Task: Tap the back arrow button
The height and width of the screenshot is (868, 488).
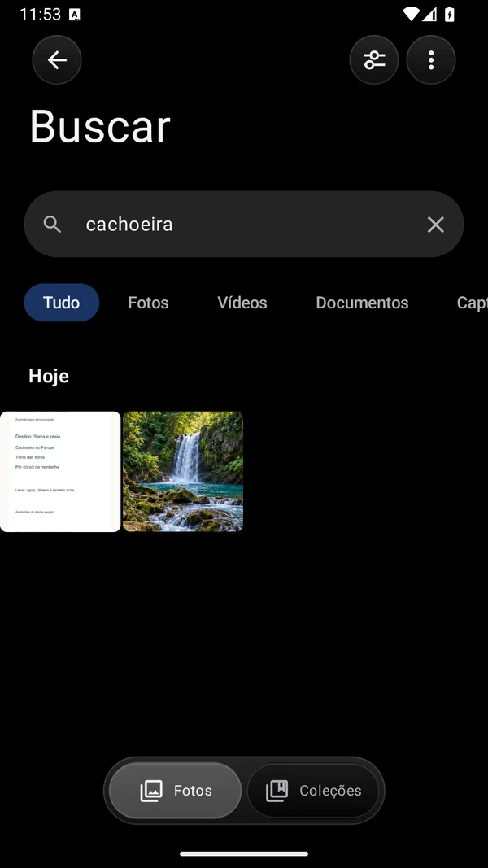Action: click(57, 59)
